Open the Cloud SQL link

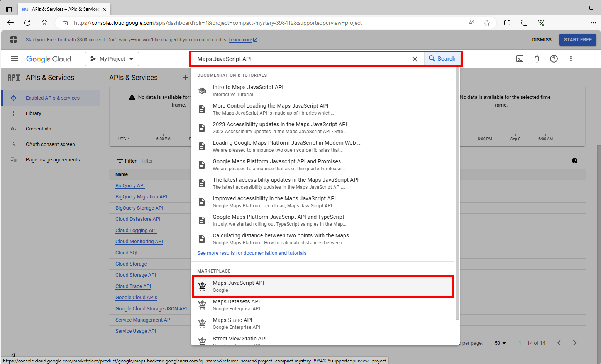(x=127, y=253)
